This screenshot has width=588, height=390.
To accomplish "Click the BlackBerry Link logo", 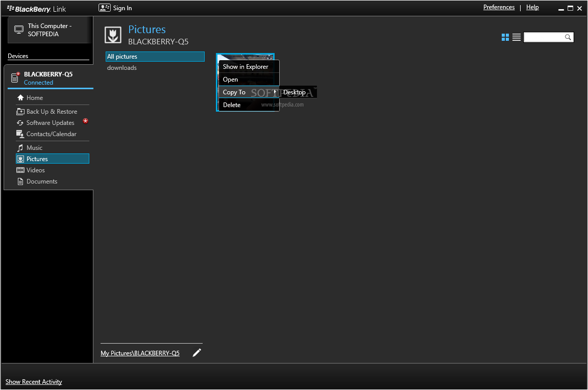I will click(x=36, y=9).
